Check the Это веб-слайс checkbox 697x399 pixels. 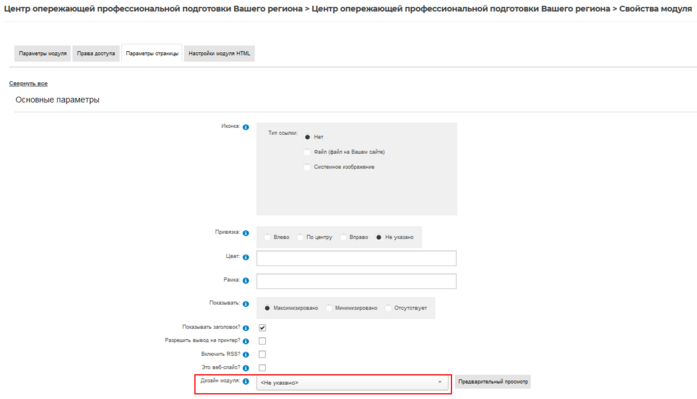pyautogui.click(x=262, y=368)
